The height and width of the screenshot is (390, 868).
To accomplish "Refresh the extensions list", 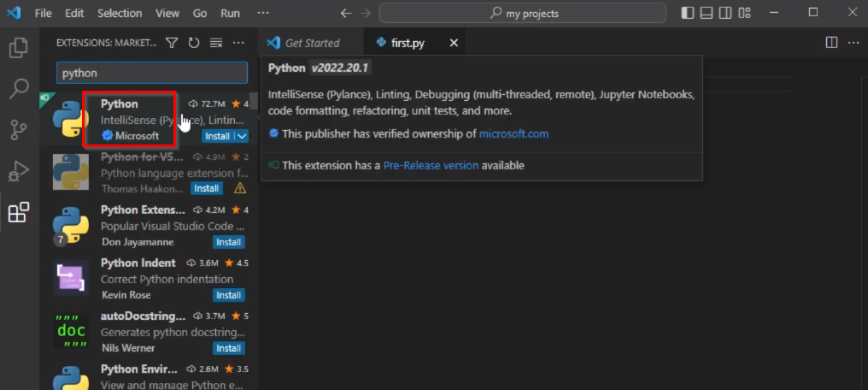I will (x=194, y=43).
